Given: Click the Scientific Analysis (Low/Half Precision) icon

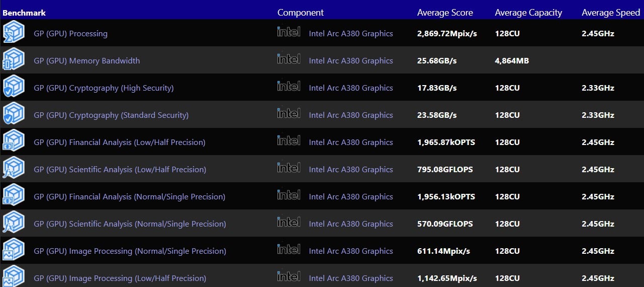Looking at the screenshot, I should 14,169.
